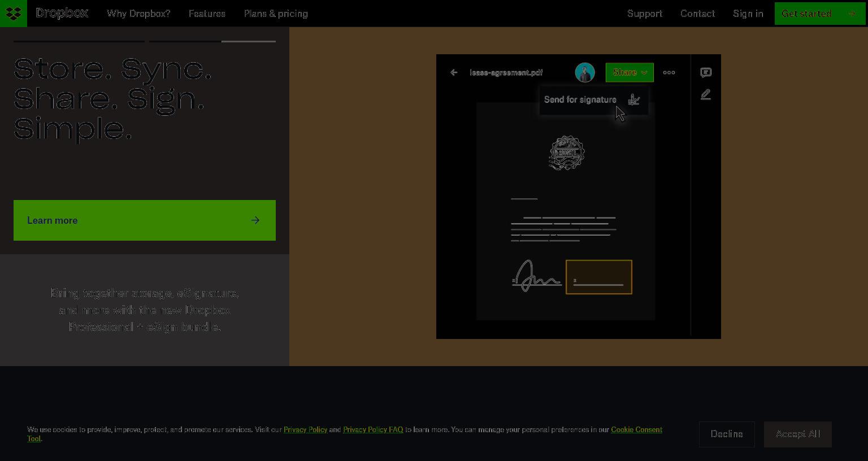Click the Store. Sync. Share. Sign. headline
The image size is (868, 461).
point(113,99)
